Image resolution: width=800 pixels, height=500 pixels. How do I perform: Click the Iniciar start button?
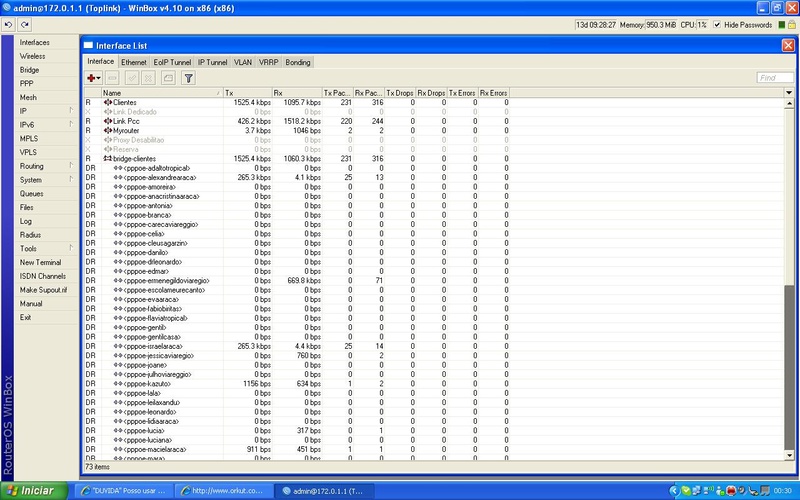pos(34,491)
